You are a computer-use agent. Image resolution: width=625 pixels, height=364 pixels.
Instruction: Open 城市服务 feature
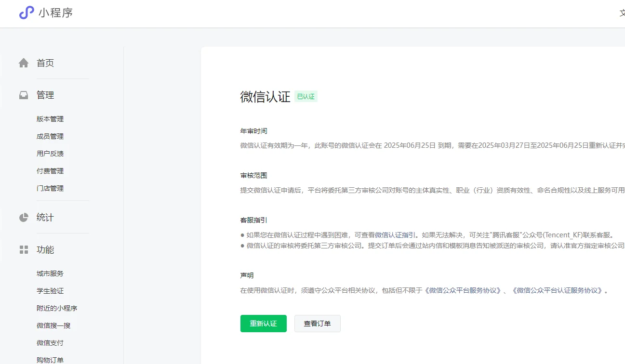(50, 273)
